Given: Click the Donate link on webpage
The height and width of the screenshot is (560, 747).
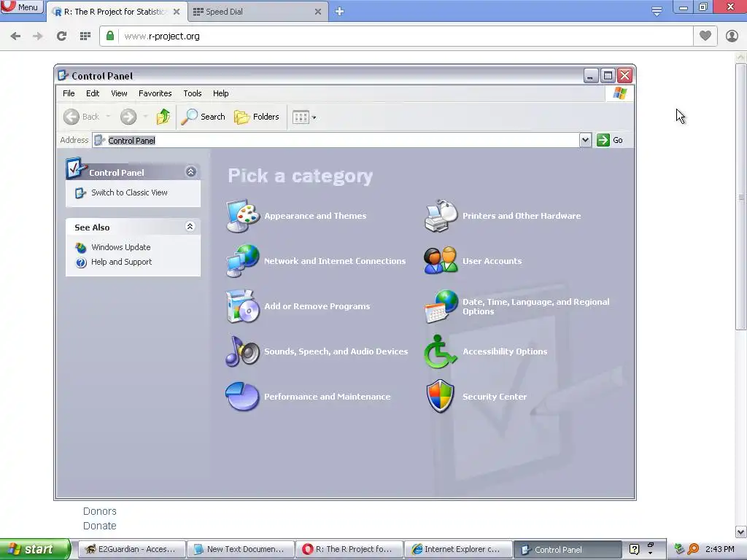Looking at the screenshot, I should (99, 526).
